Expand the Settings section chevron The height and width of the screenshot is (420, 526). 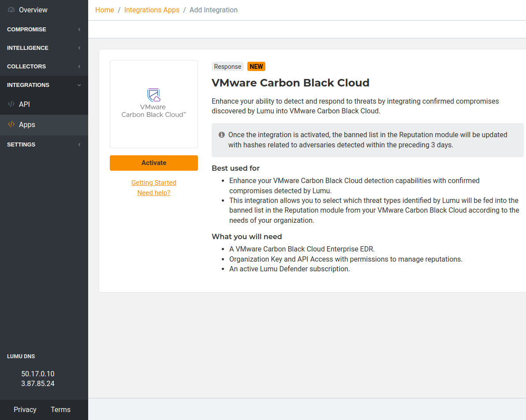point(79,145)
